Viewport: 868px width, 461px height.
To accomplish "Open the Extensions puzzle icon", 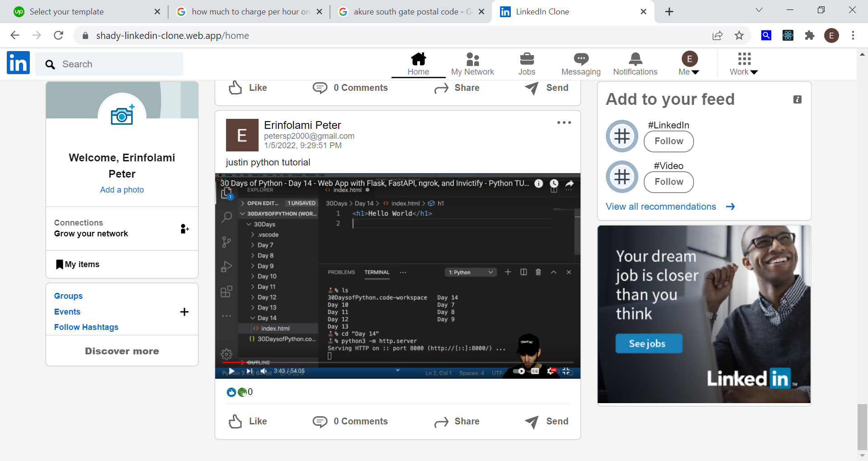I will [x=810, y=35].
